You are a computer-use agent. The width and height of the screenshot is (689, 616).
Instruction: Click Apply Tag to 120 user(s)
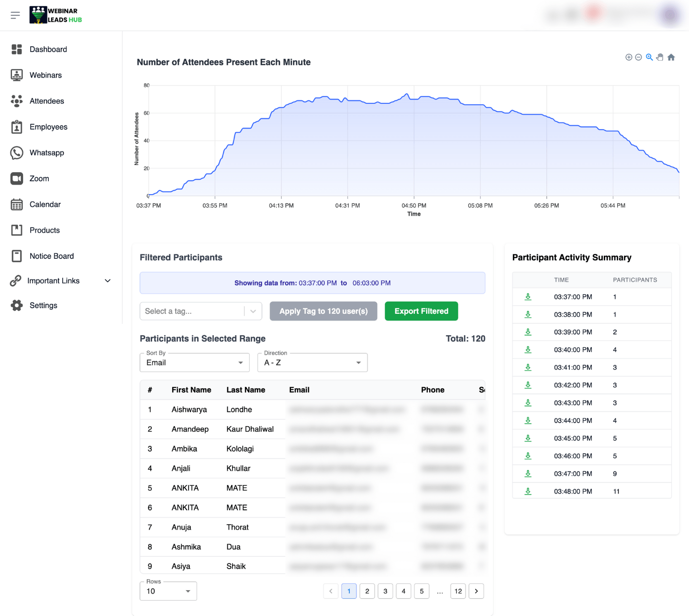323,311
